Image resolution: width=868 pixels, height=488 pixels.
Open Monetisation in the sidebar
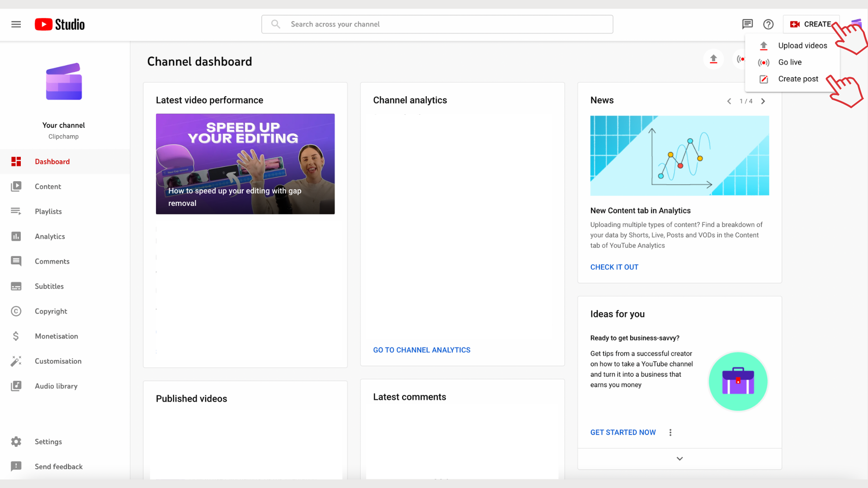click(56, 336)
